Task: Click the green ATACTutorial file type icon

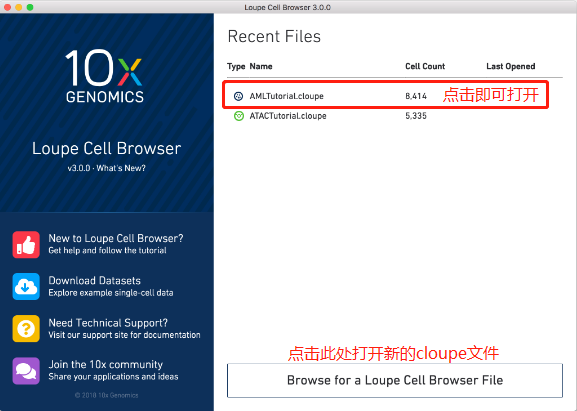Action: point(238,116)
